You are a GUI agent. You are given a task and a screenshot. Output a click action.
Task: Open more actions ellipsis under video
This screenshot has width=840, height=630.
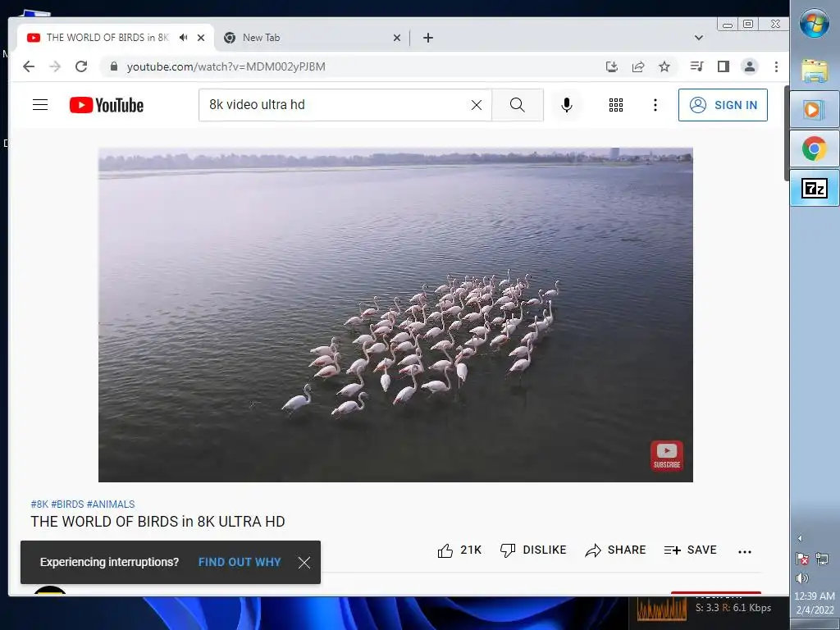745,551
